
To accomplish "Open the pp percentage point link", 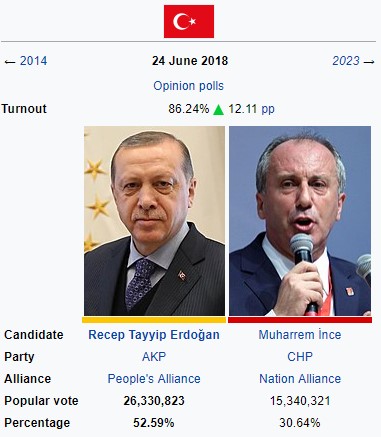I will click(x=268, y=109).
